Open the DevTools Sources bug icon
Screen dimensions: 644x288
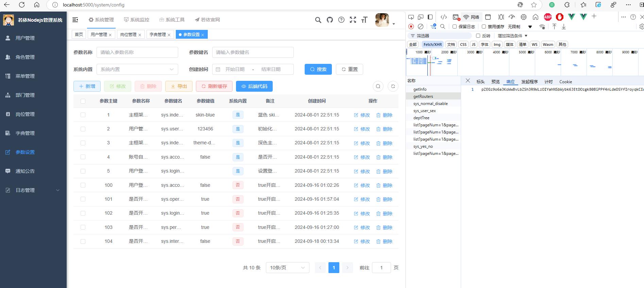(501, 17)
